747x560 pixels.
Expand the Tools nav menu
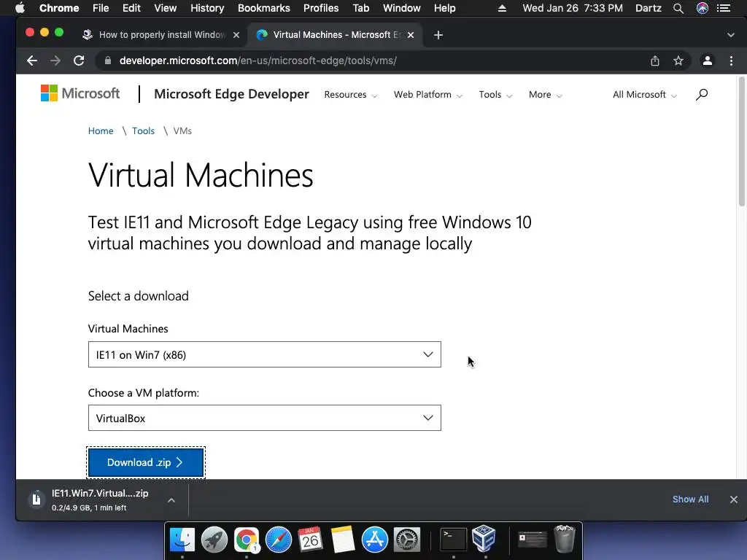pos(495,94)
